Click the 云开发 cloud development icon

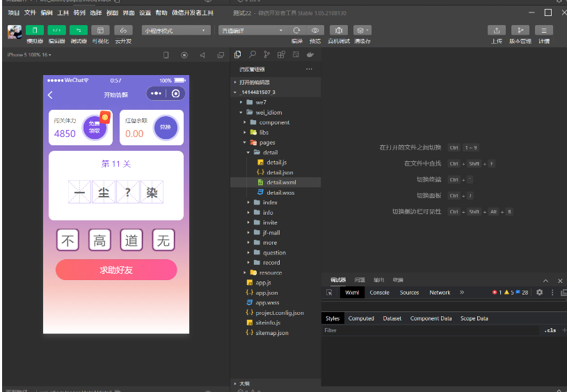[123, 31]
